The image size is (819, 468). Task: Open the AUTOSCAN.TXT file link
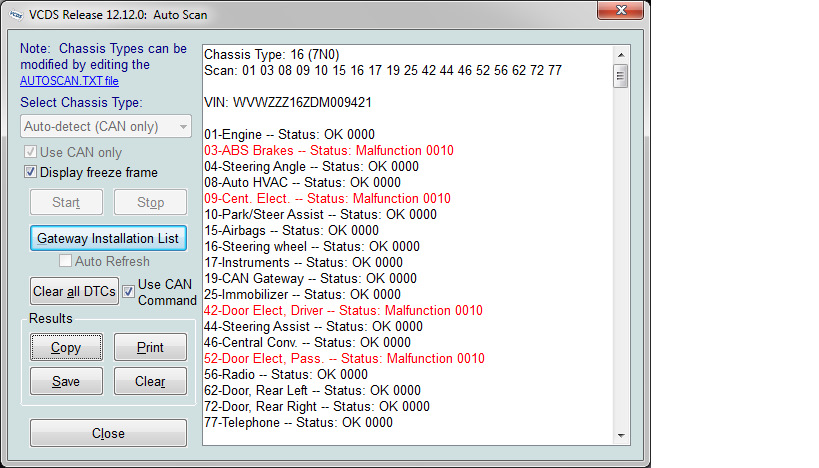pos(69,81)
